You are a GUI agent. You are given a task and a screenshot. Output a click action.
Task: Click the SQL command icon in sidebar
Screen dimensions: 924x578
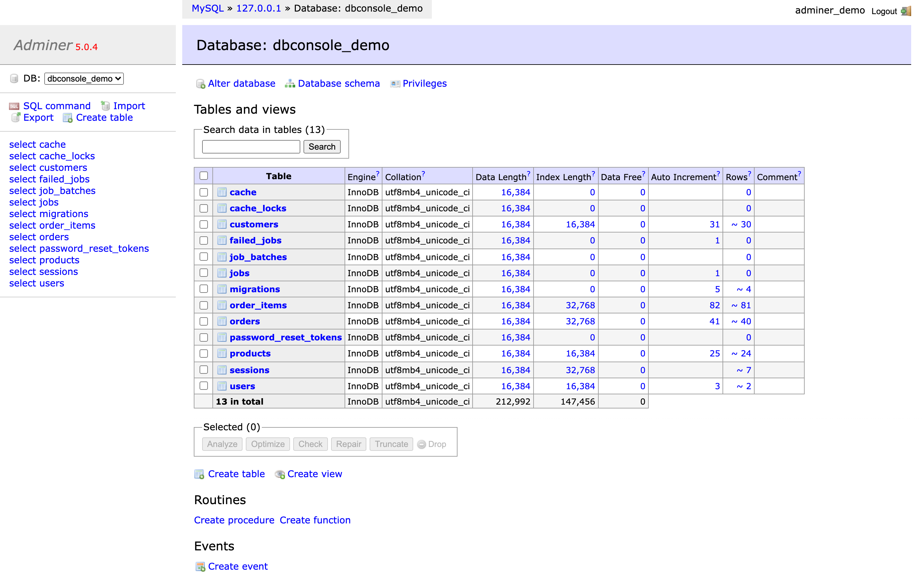click(x=14, y=106)
